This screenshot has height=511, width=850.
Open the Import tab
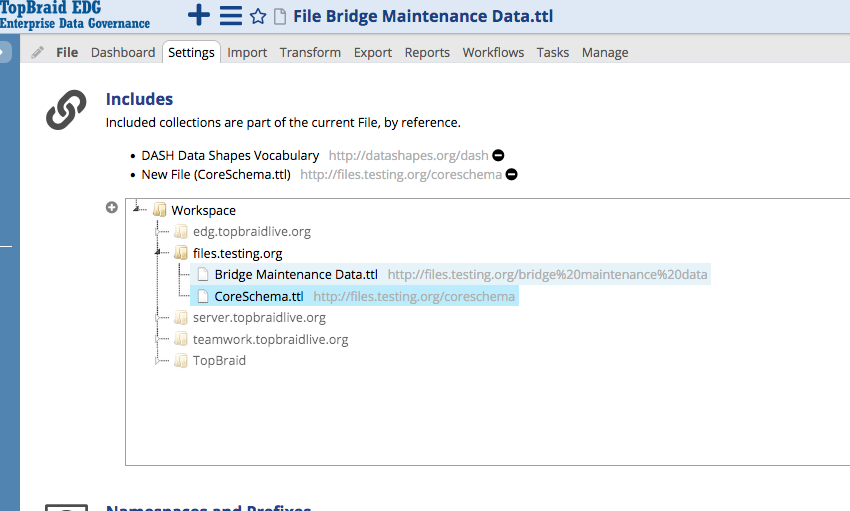coord(247,52)
